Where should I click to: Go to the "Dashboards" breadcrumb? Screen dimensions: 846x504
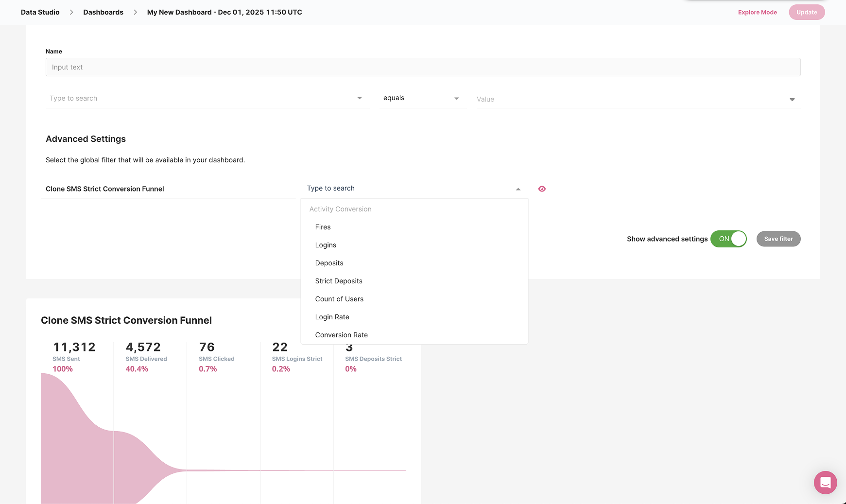pos(103,12)
